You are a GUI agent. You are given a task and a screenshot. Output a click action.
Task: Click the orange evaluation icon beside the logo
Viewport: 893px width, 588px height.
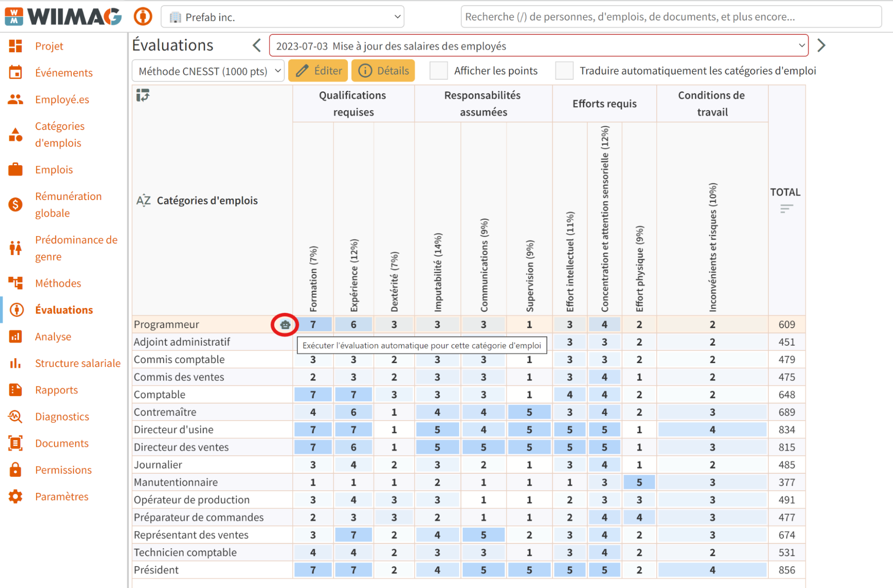[x=143, y=17]
